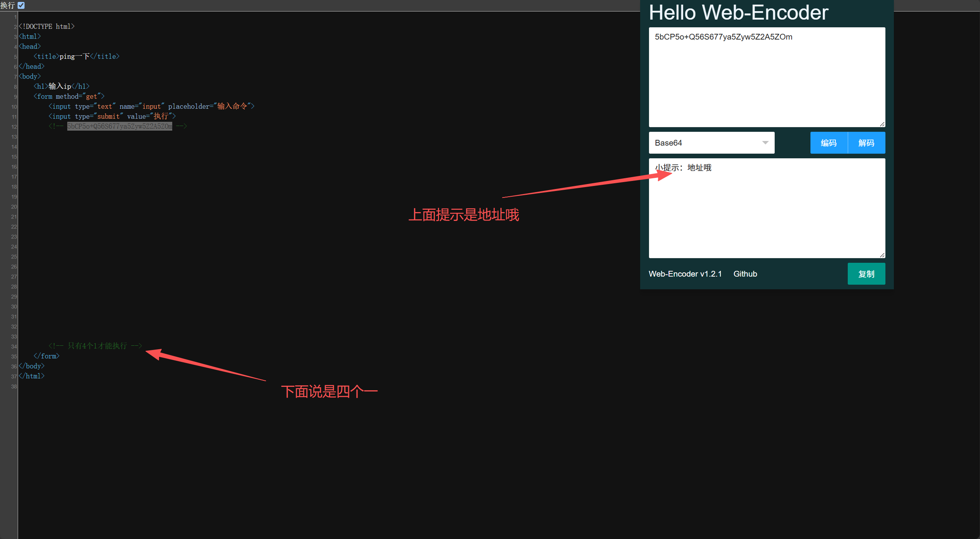
Task: Click the output textarea resize handle
Action: [x=882, y=255]
